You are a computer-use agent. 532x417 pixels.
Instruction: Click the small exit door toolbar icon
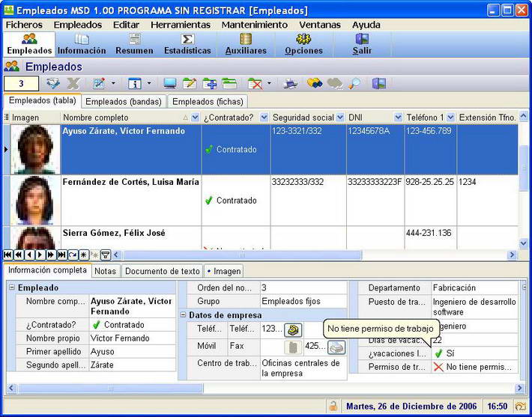(x=378, y=83)
